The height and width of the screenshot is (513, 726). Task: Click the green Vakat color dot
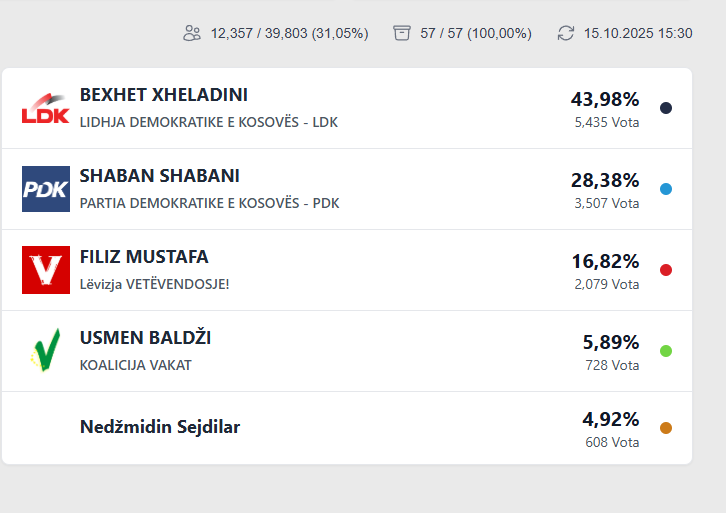(666, 351)
